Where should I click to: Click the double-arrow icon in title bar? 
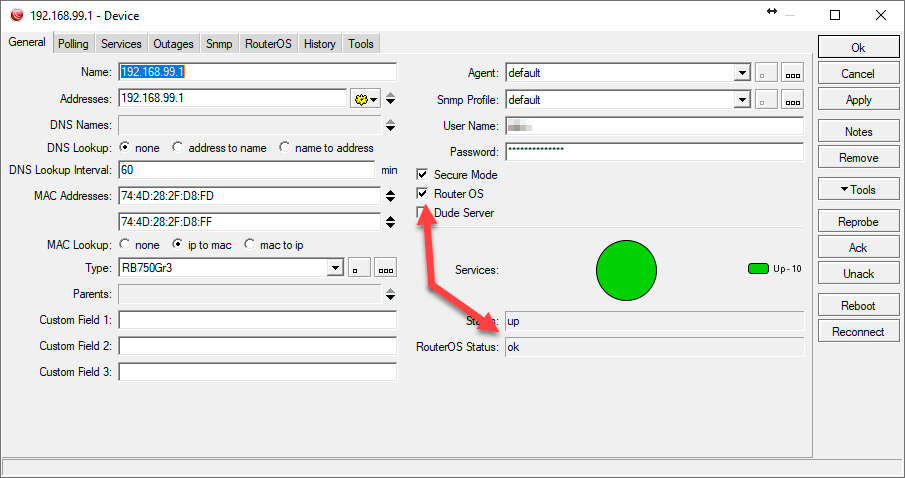pos(772,11)
